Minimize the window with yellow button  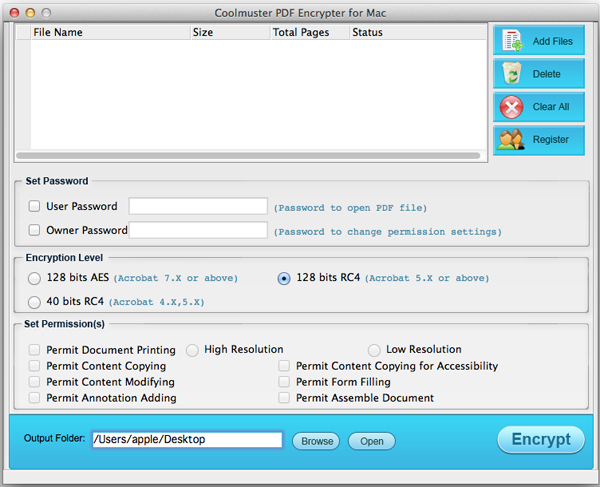(x=30, y=13)
